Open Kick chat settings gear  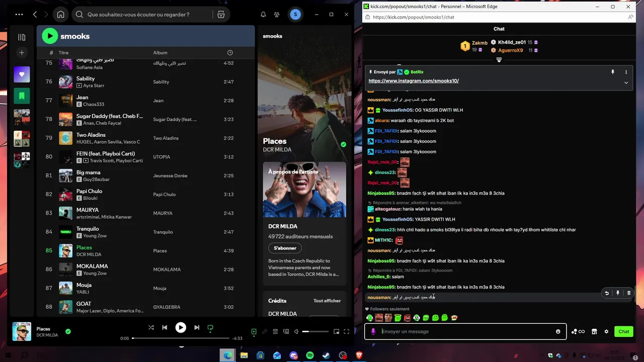pyautogui.click(x=606, y=331)
